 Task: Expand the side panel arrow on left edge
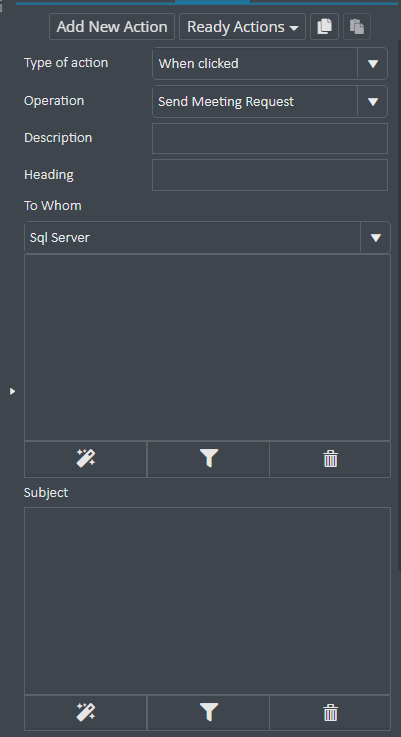(12, 391)
